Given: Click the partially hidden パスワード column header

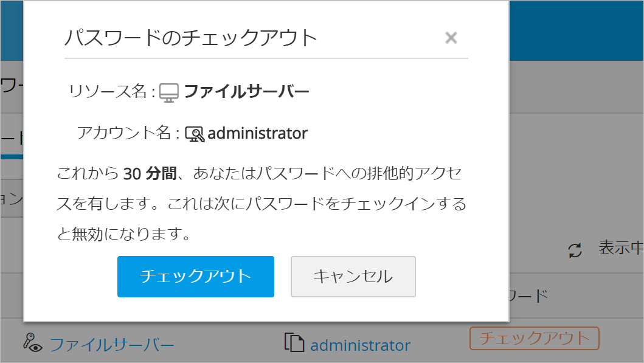Looking at the screenshot, I should (528, 296).
